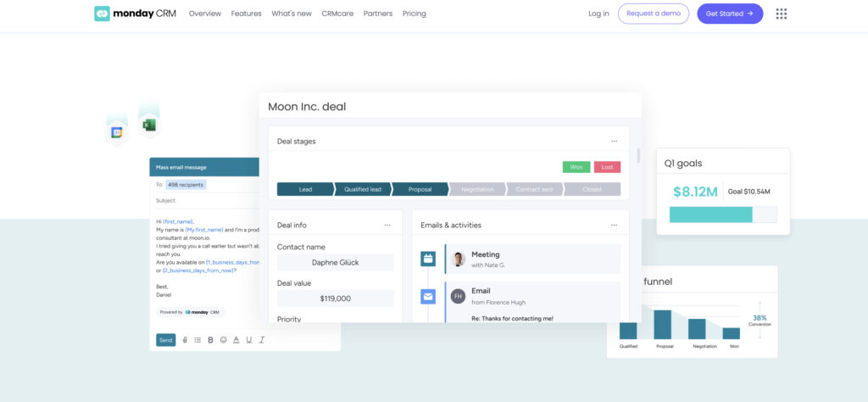
Task: Click the 38% Conversion label
Action: [x=759, y=320]
